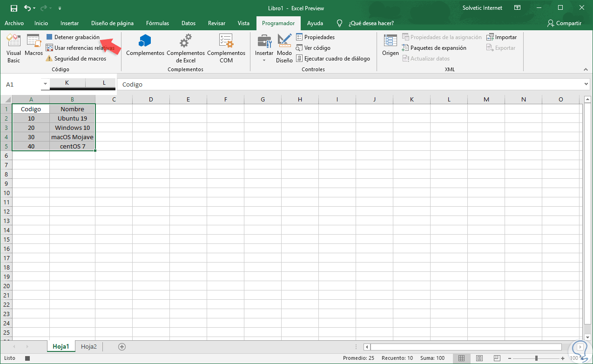Viewport: 593px width, 364px height.
Task: Open the Macros dialog
Action: [x=33, y=48]
